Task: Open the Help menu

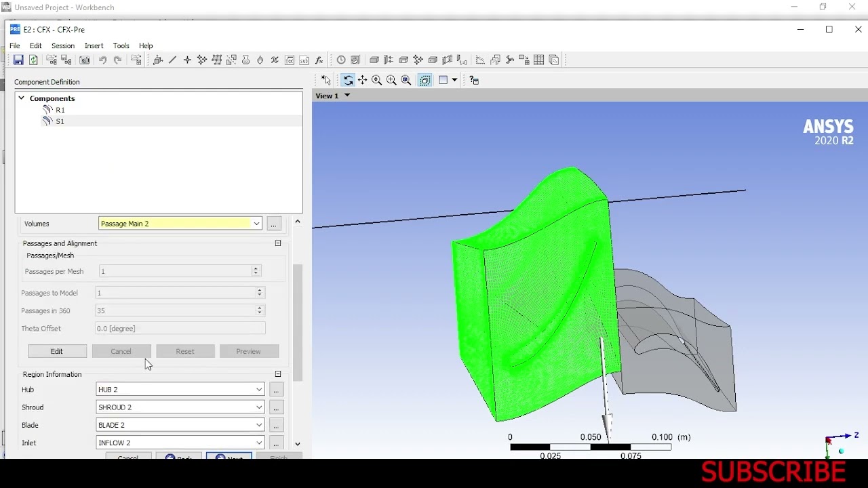Action: coord(146,45)
